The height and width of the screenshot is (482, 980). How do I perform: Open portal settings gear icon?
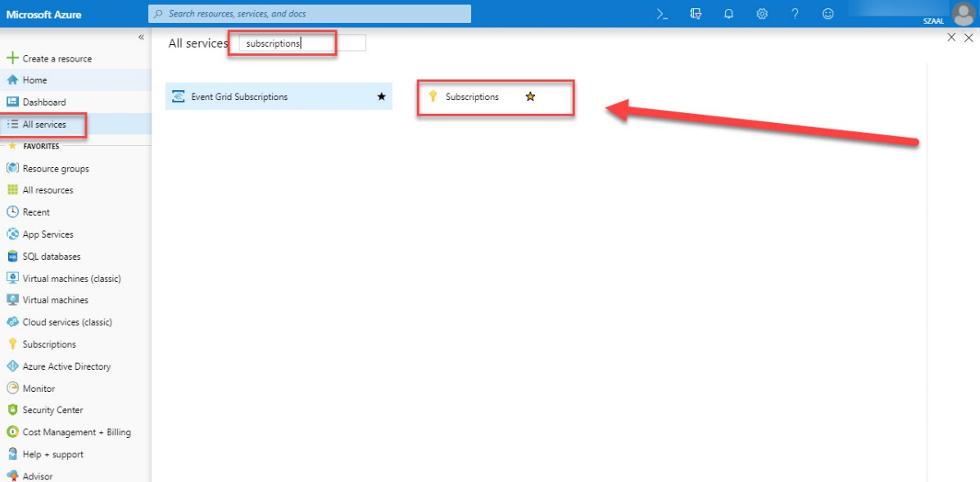(x=762, y=14)
